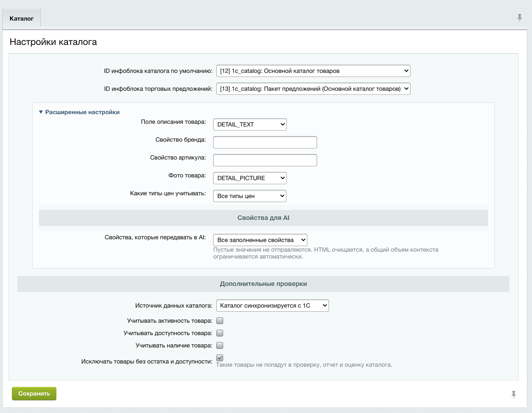
Task: Click the pin icon near Save button
Action: [513, 394]
